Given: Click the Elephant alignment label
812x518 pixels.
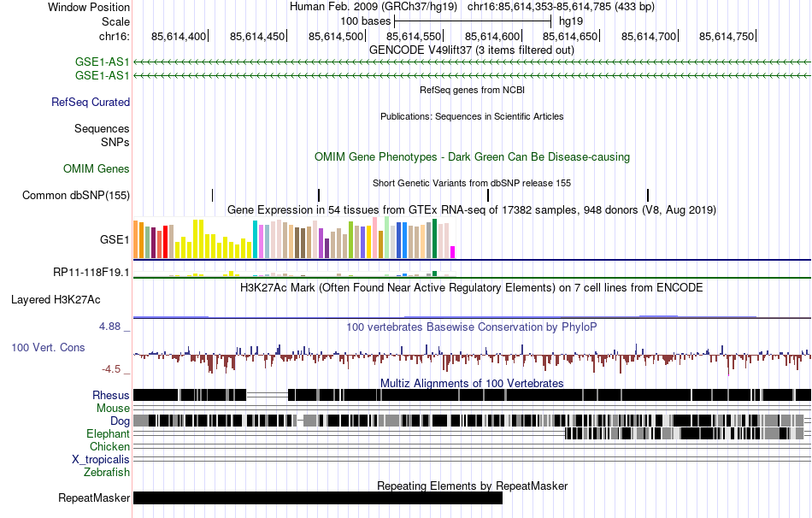Looking at the screenshot, I should (108, 434).
